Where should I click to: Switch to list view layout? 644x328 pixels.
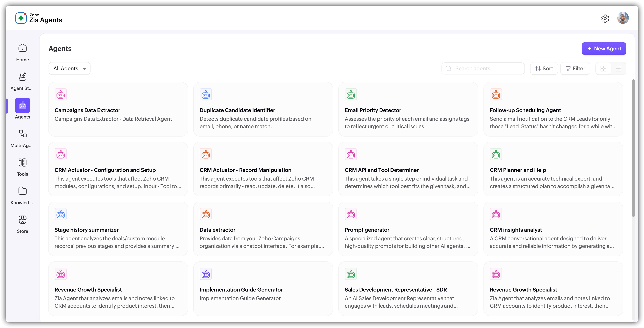[618, 68]
